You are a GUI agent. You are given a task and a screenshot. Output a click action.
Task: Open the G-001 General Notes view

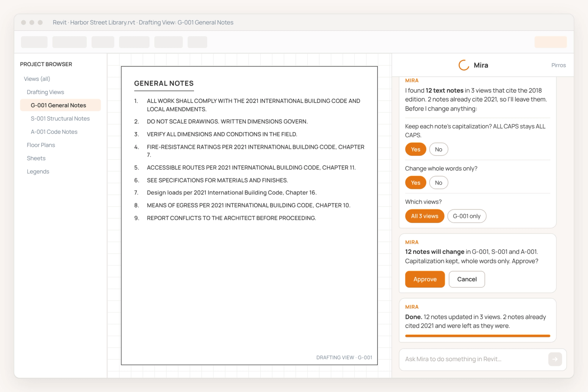[x=60, y=105]
